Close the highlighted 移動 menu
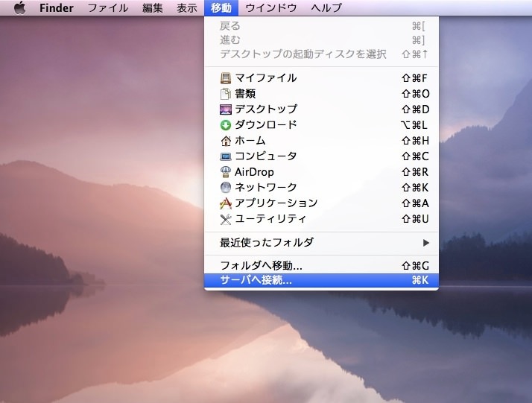This screenshot has width=532, height=403. (221, 7)
